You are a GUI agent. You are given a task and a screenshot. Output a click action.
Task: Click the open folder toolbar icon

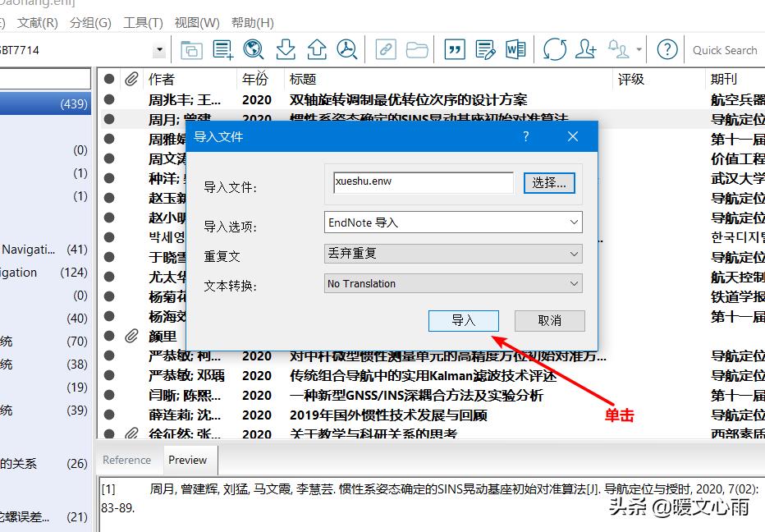418,49
